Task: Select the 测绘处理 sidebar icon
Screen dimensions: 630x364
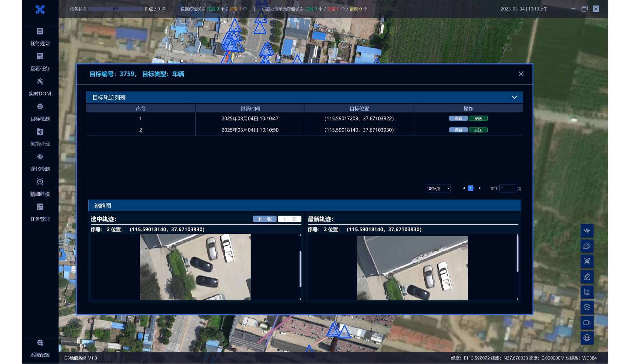Action: [x=40, y=132]
